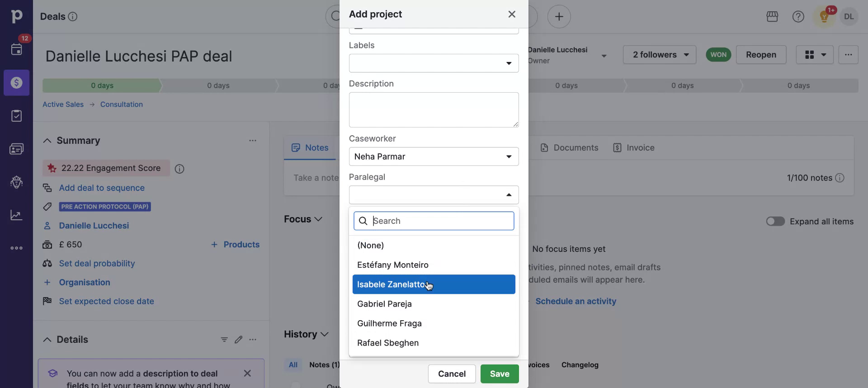Open the Contacts sidebar icon
Screen dimensions: 868x388
coord(17,149)
